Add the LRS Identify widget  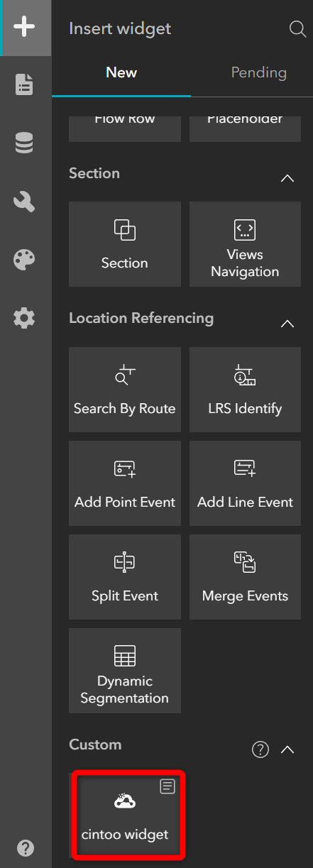(x=245, y=390)
